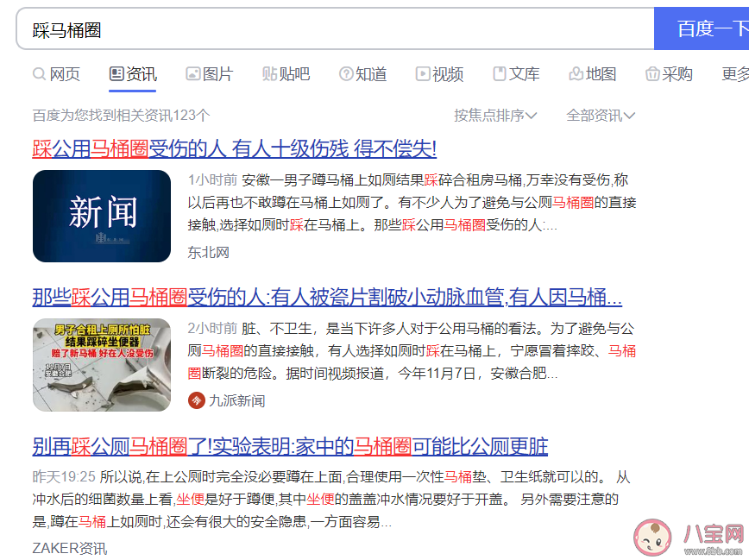Click the 地图 maps icon

coord(576,73)
